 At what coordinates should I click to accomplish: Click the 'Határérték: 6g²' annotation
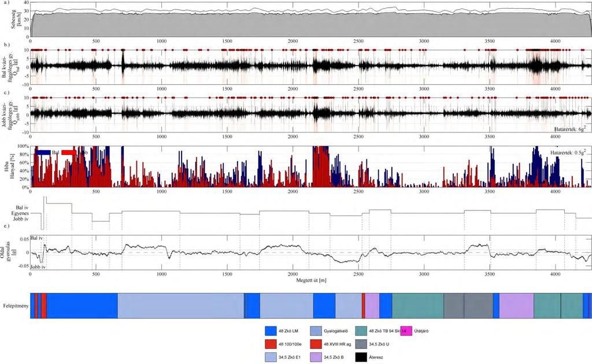click(x=570, y=129)
